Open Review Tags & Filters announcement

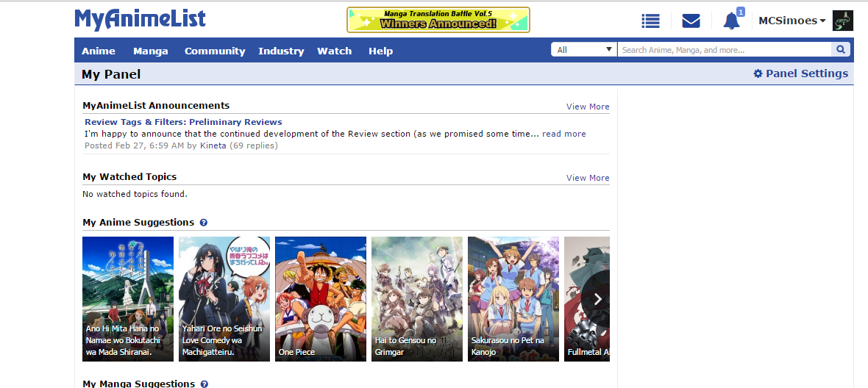[x=183, y=122]
